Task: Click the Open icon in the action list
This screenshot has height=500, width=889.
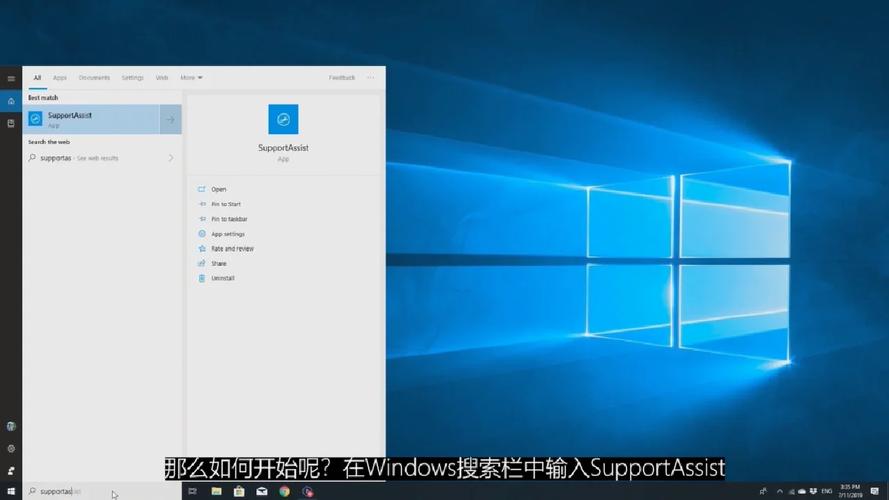Action: pyautogui.click(x=201, y=189)
